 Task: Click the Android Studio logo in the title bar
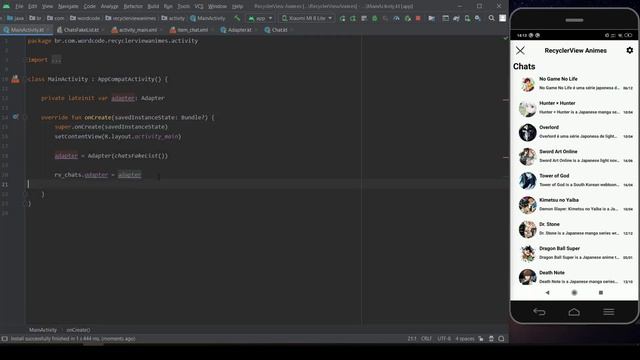tap(6, 6)
